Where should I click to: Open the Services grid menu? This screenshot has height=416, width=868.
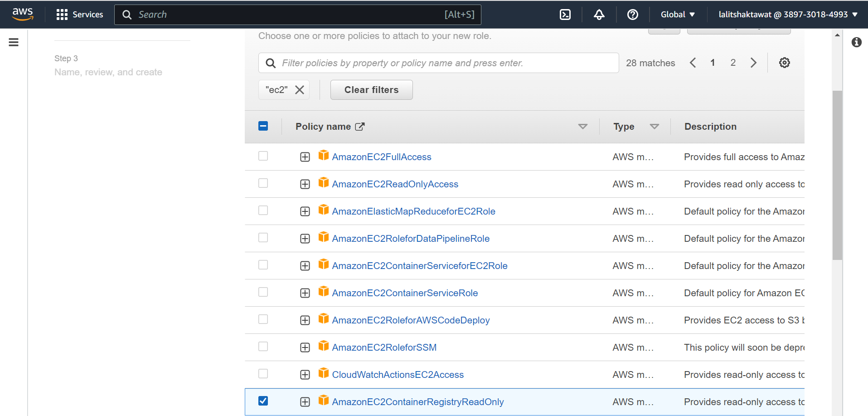click(x=62, y=15)
